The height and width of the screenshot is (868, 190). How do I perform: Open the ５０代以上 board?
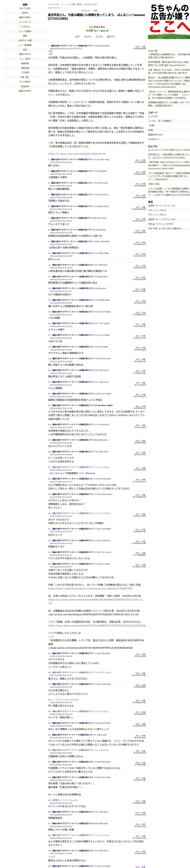(x=25, y=27)
